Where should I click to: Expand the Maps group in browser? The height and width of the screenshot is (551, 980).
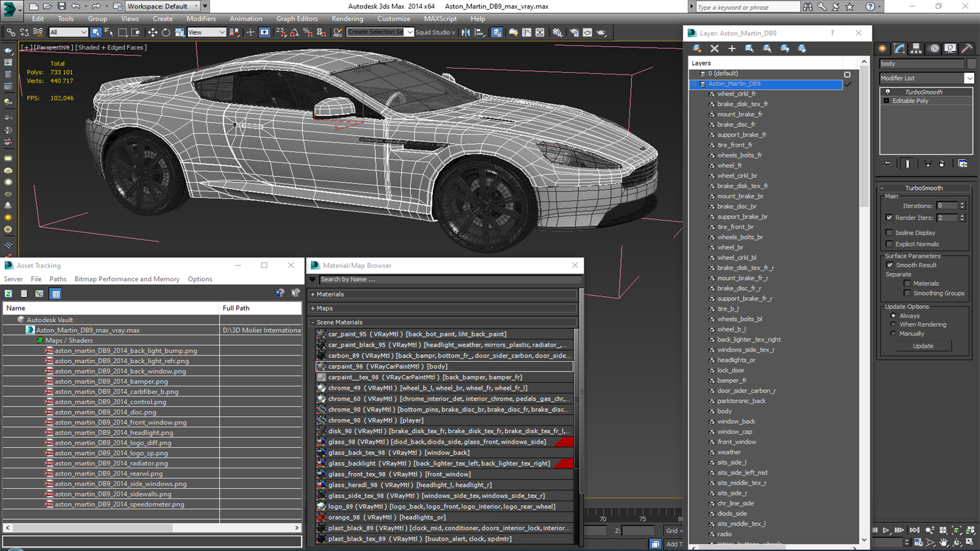click(x=313, y=308)
